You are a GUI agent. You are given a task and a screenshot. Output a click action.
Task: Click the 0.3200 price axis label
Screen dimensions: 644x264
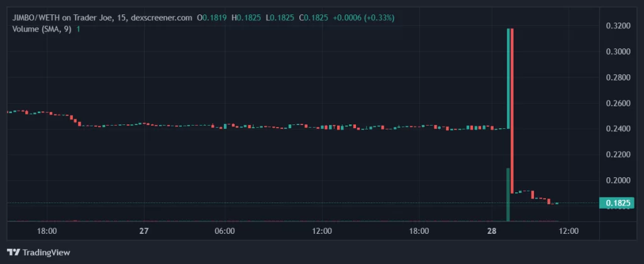619,26
